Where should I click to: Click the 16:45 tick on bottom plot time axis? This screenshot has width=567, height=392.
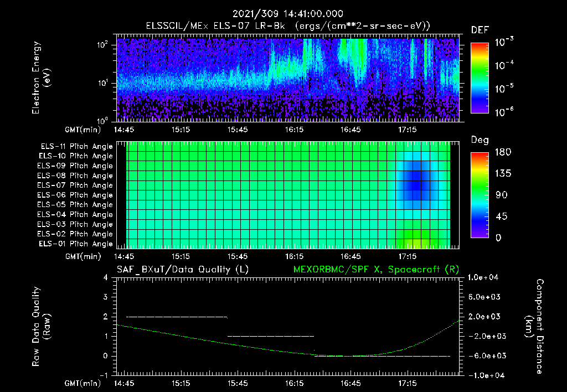pos(350,383)
